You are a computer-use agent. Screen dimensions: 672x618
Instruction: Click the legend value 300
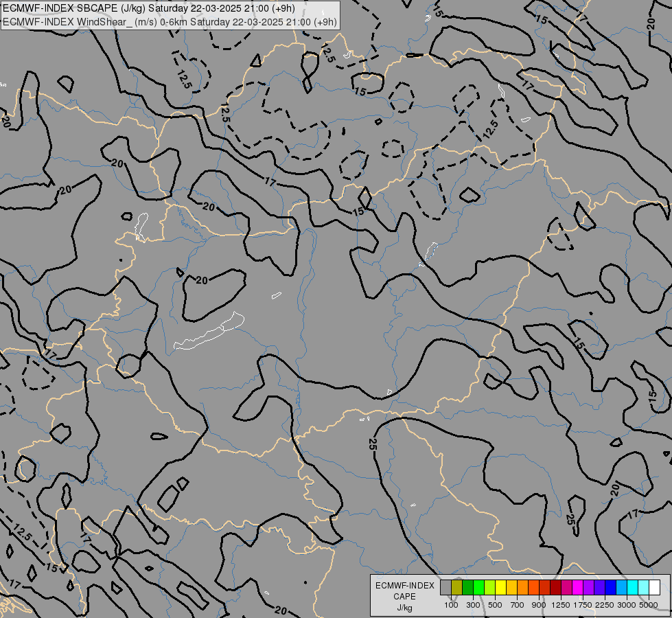(473, 605)
